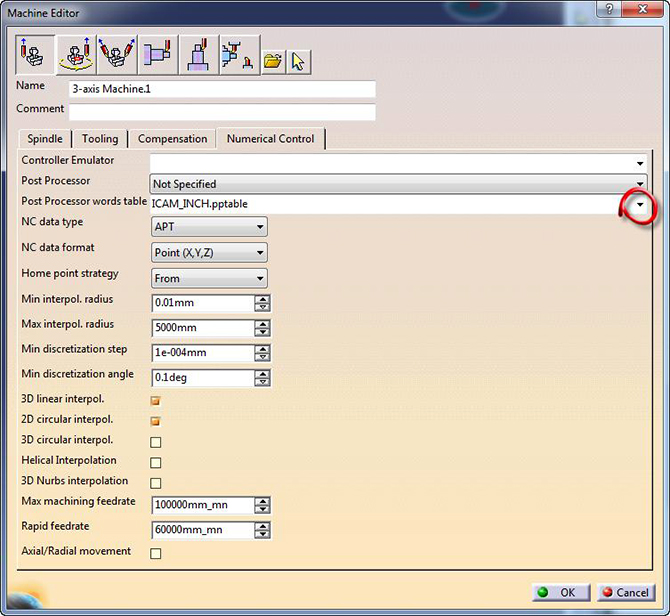Increase the Max machining feedrate with up arrow

coord(262,502)
